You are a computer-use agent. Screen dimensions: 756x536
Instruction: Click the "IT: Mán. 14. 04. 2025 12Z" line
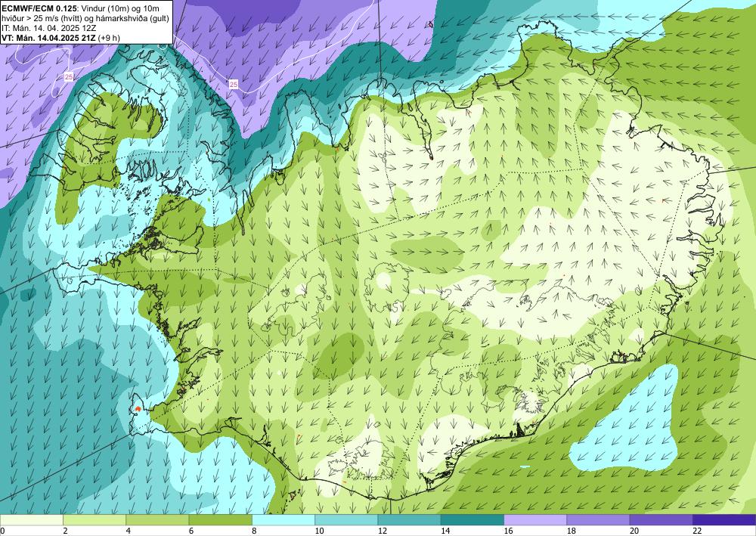(x=48, y=27)
